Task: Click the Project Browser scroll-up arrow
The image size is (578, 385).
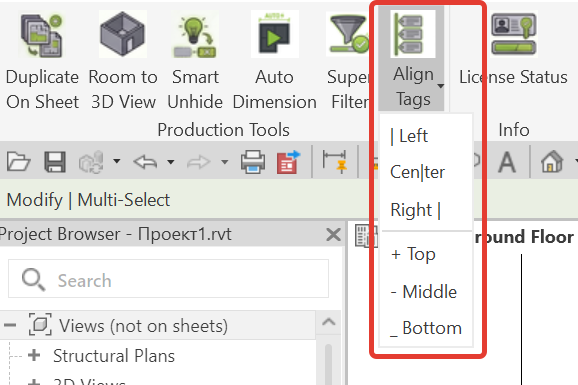Action: (x=328, y=322)
